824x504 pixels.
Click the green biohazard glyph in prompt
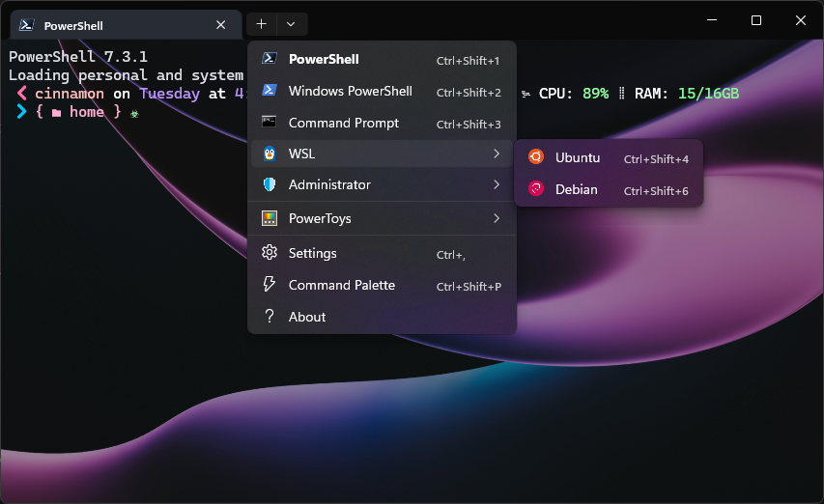134,113
